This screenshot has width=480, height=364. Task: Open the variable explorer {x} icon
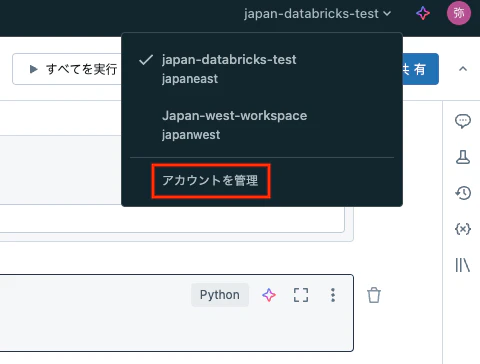click(463, 229)
